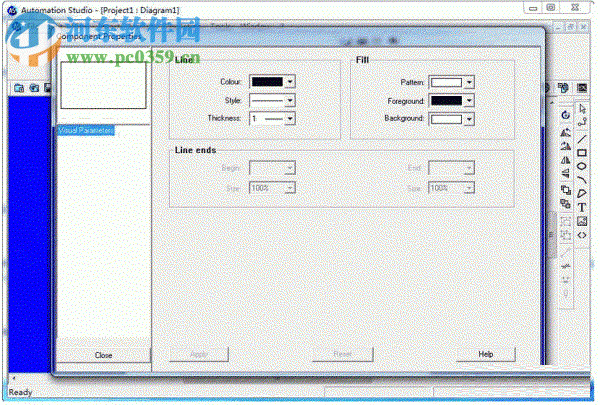Click the flip vertical mirror icon

566,160
